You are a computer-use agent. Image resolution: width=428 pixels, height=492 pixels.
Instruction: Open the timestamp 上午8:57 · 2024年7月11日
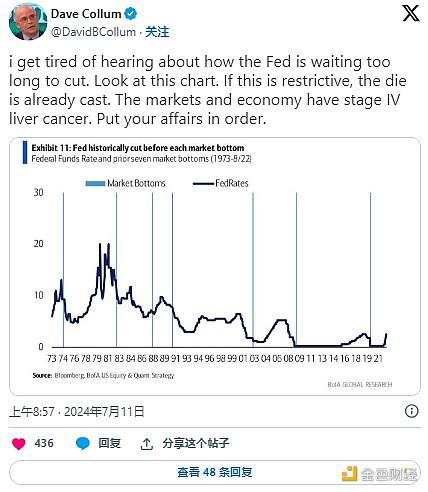point(77,411)
